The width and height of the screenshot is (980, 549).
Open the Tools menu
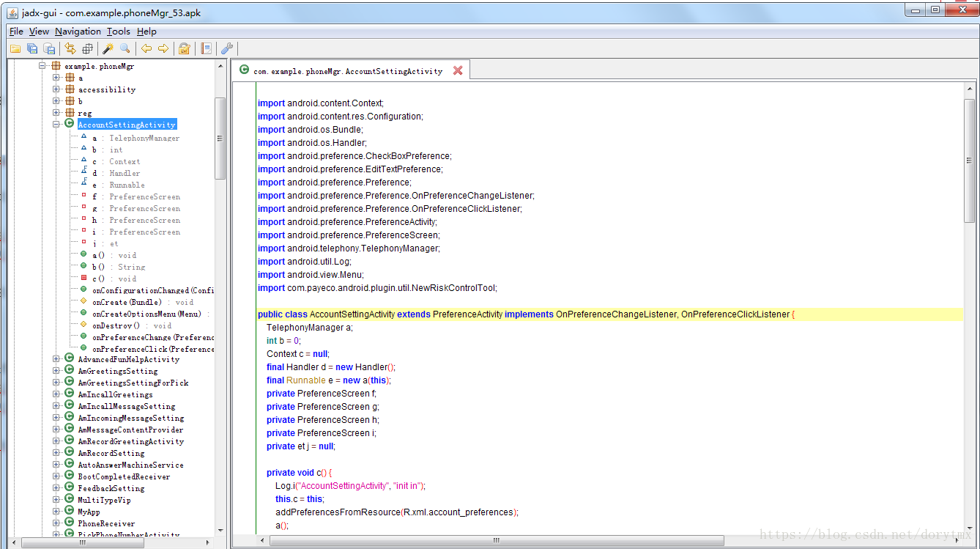click(x=118, y=32)
